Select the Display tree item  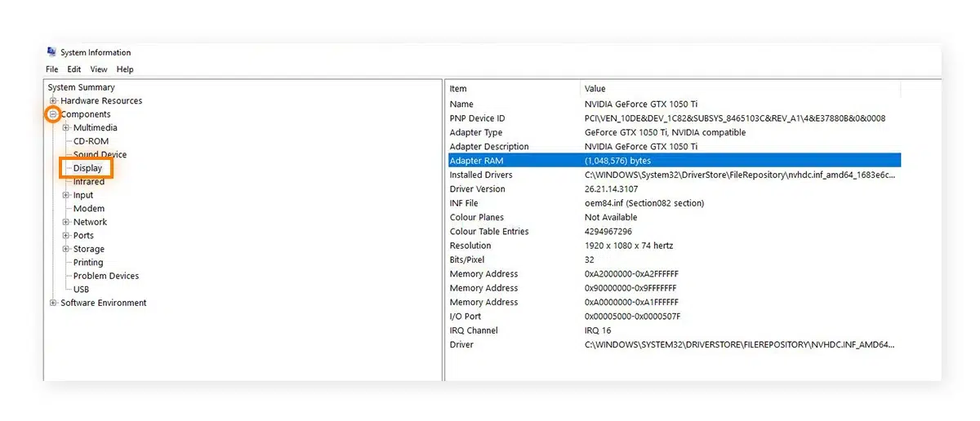[87, 168]
